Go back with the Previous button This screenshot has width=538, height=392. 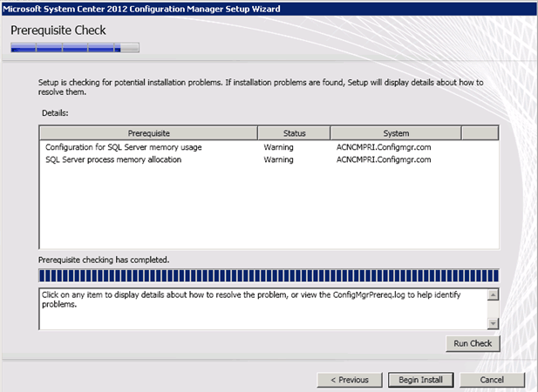350,380
